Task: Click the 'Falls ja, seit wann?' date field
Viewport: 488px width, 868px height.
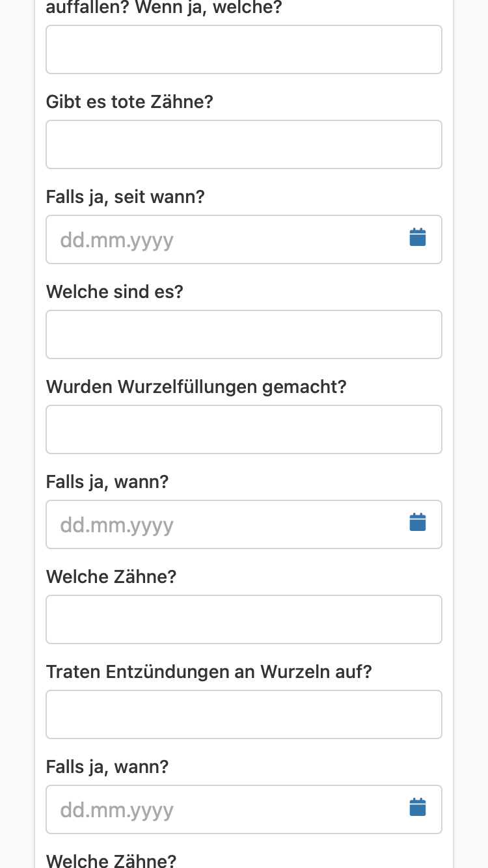Action: (244, 239)
